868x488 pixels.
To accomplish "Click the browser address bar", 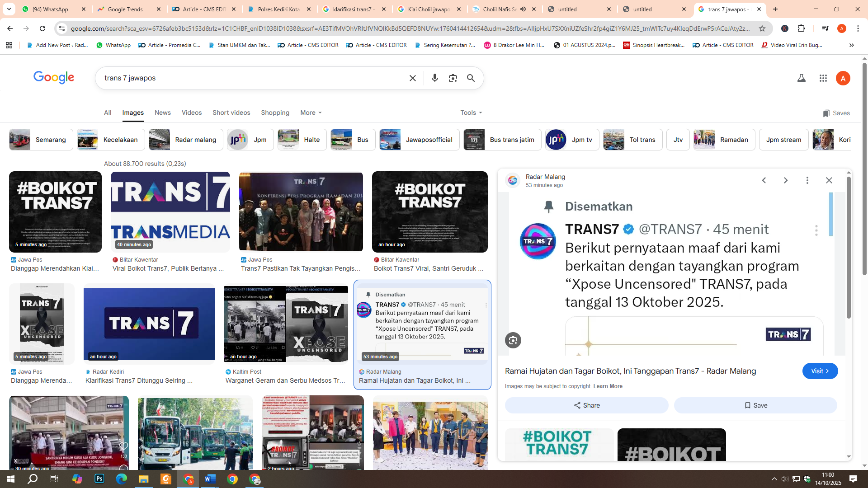I will 410,28.
